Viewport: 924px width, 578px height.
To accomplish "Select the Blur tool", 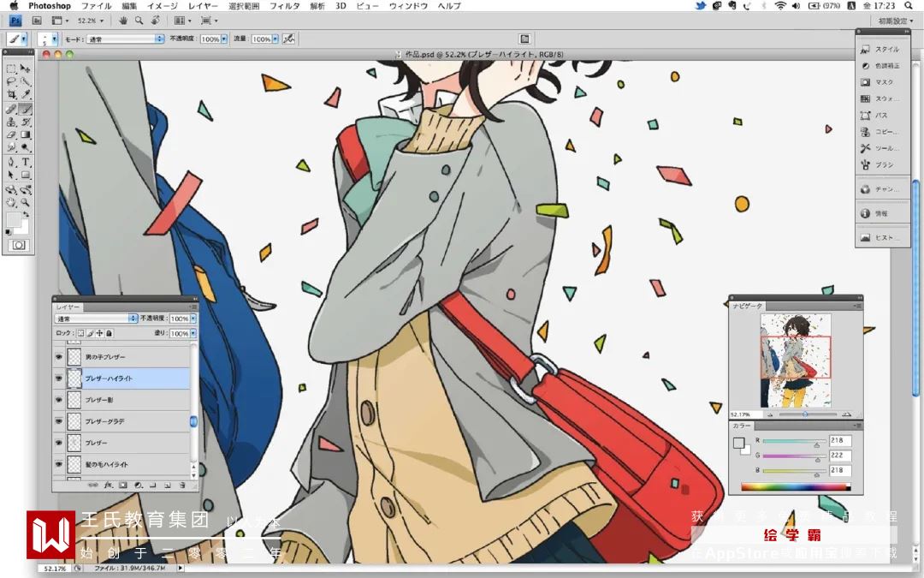I will [11, 148].
